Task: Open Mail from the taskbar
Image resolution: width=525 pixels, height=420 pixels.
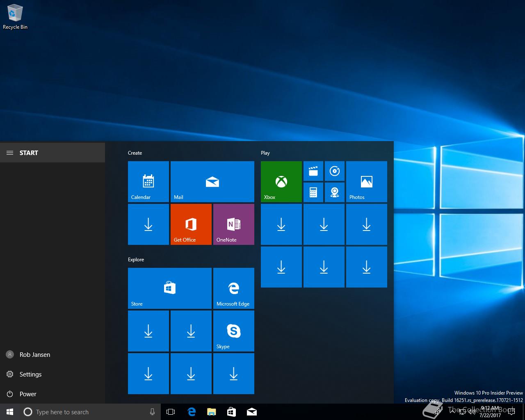Action: click(252, 412)
